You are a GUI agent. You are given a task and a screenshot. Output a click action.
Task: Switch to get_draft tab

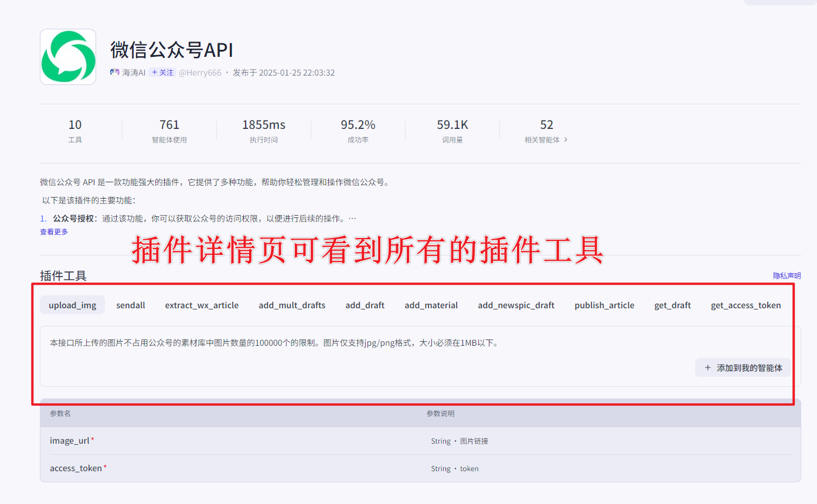(673, 305)
